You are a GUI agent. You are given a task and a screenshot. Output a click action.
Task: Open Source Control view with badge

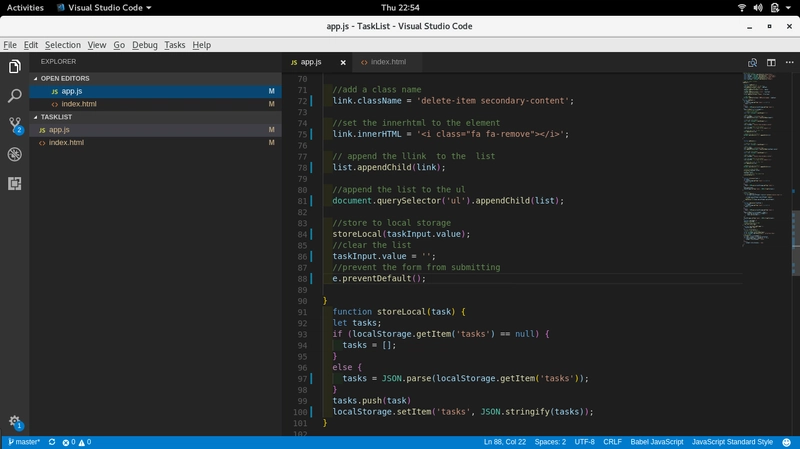[x=15, y=125]
